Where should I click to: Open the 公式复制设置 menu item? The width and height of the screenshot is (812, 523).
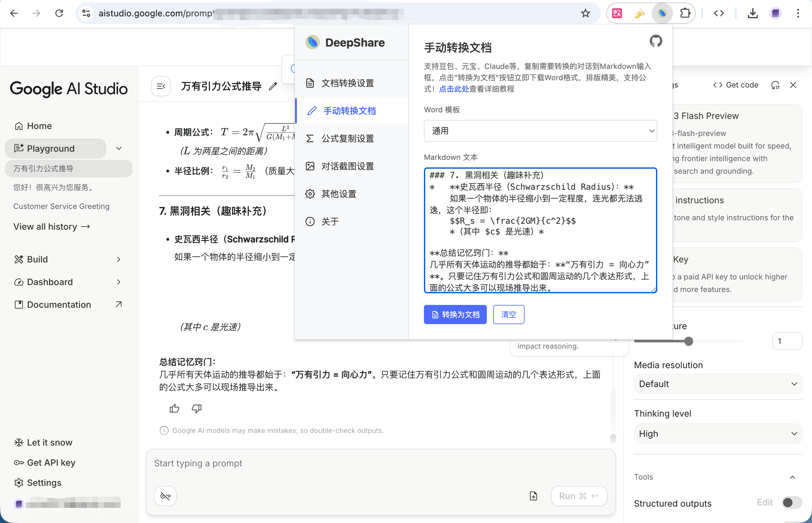tap(347, 138)
